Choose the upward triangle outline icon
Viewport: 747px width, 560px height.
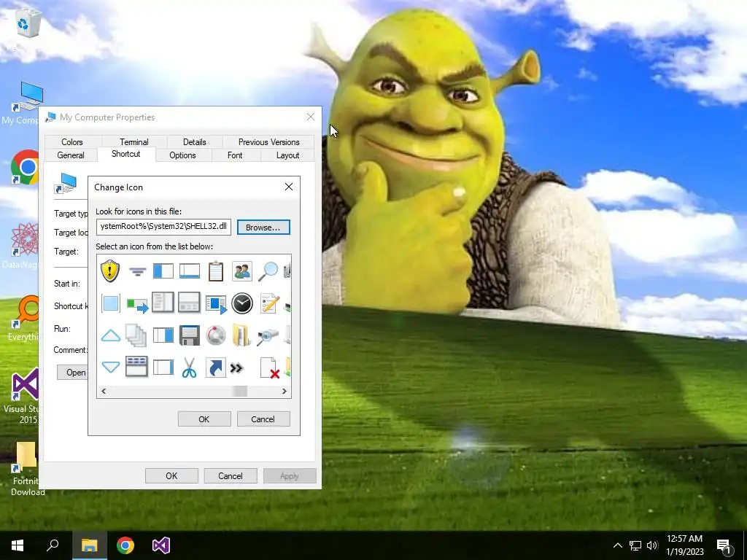pyautogui.click(x=111, y=335)
